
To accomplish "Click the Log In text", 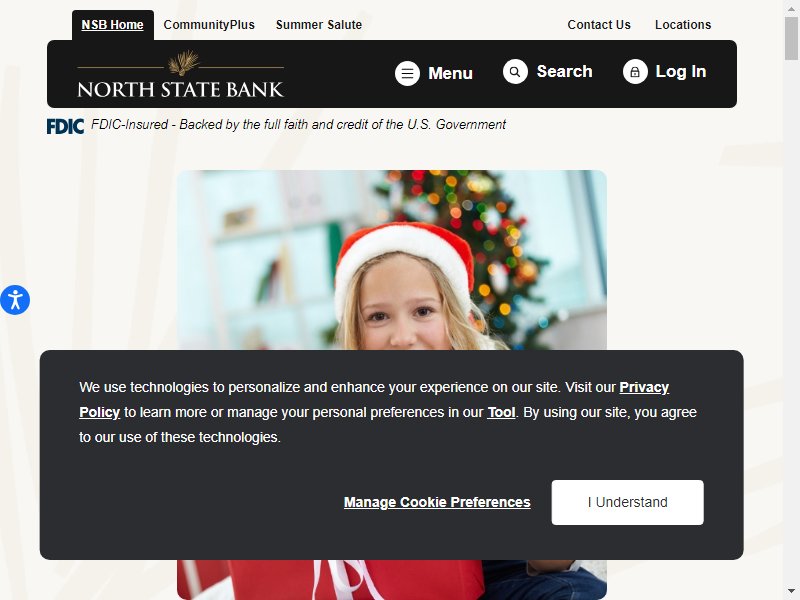I will [x=681, y=71].
